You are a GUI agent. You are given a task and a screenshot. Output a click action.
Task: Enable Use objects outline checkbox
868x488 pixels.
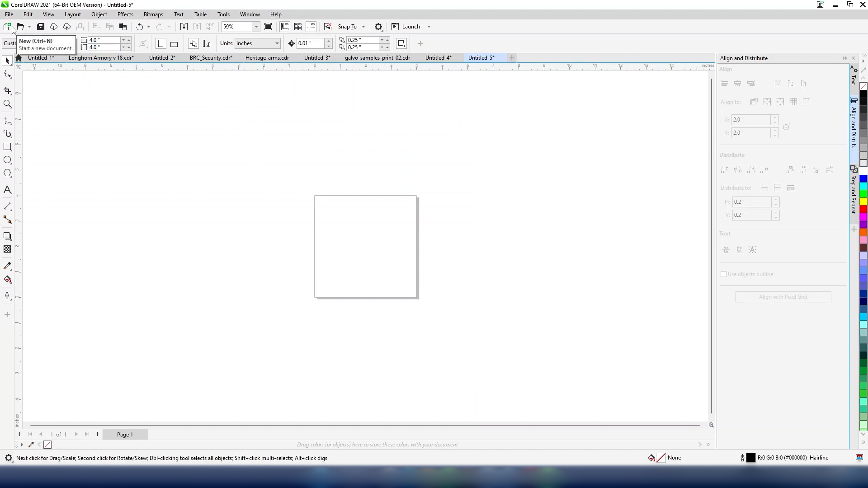tap(723, 274)
